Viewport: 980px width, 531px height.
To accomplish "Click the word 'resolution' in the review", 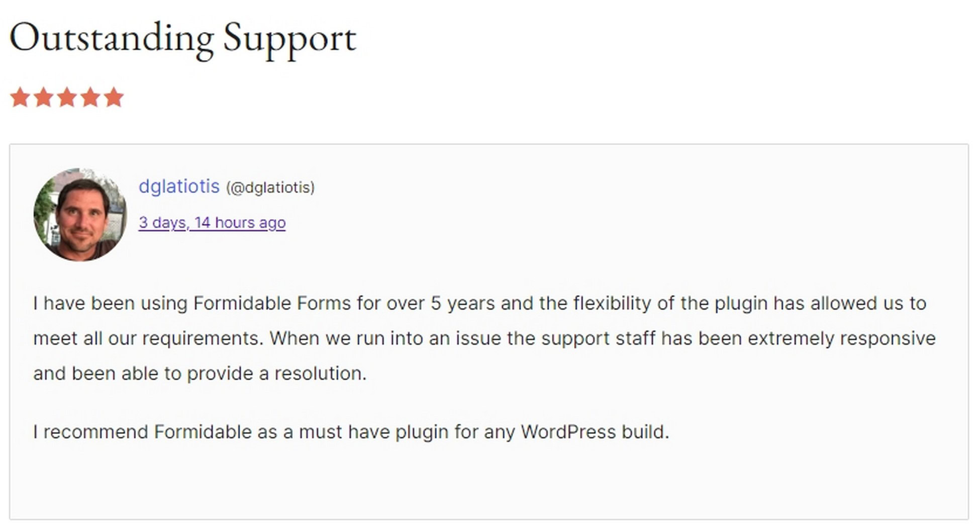I will pos(318,374).
